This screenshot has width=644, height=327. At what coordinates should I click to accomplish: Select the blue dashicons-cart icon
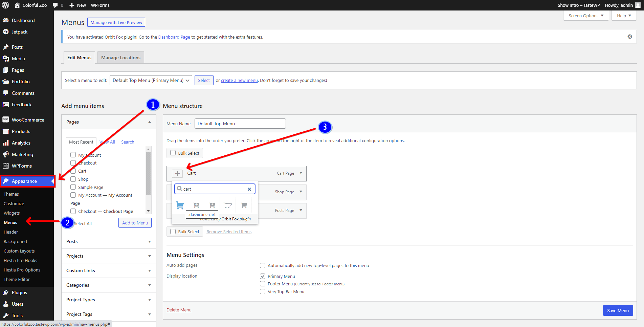click(x=180, y=205)
